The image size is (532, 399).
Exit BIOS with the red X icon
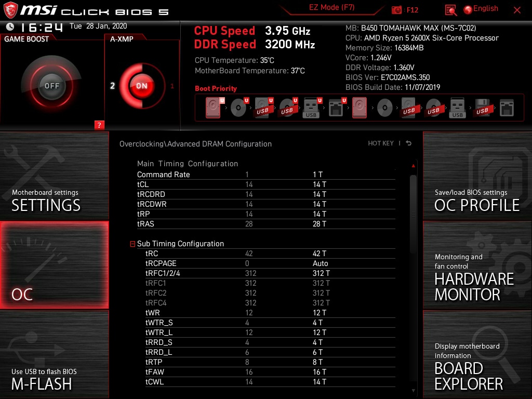(x=517, y=10)
